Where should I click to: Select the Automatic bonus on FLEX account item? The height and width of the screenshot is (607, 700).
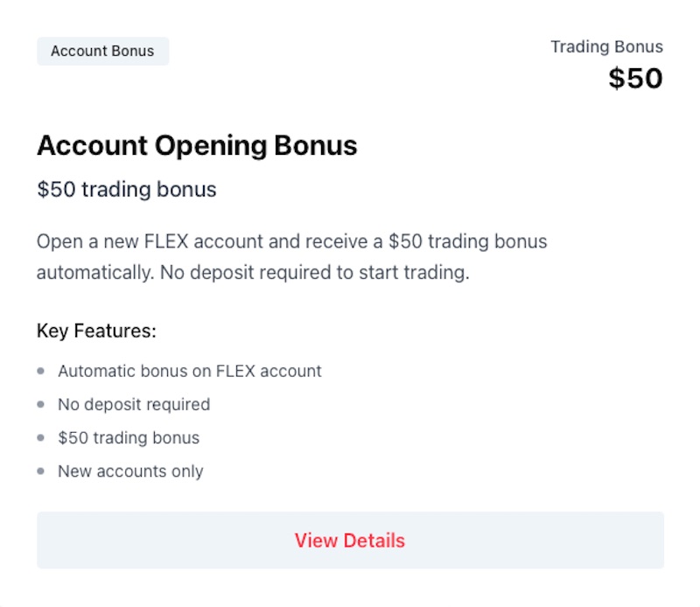[x=189, y=371]
